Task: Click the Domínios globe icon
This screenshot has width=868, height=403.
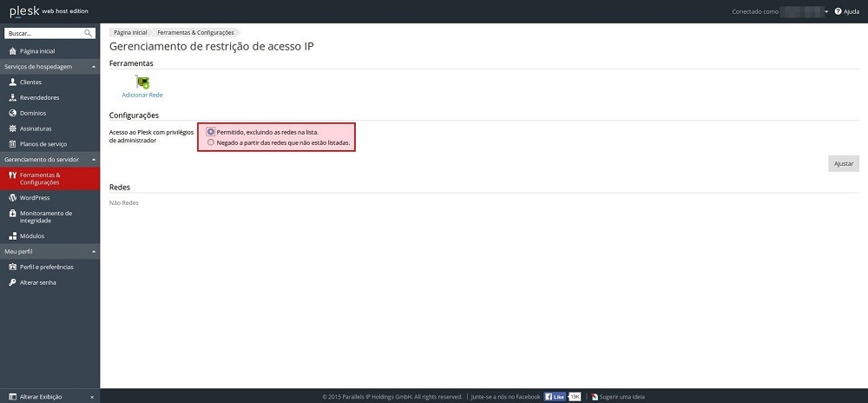Action: (12, 113)
